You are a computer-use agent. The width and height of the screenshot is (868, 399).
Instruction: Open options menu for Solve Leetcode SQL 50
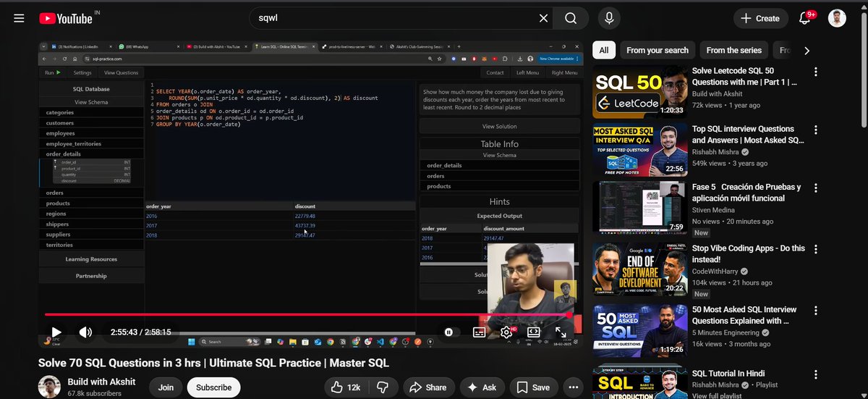pyautogui.click(x=816, y=72)
